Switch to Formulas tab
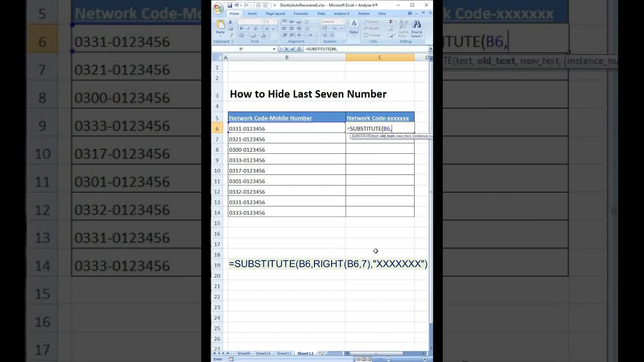The image size is (644, 362). (301, 14)
